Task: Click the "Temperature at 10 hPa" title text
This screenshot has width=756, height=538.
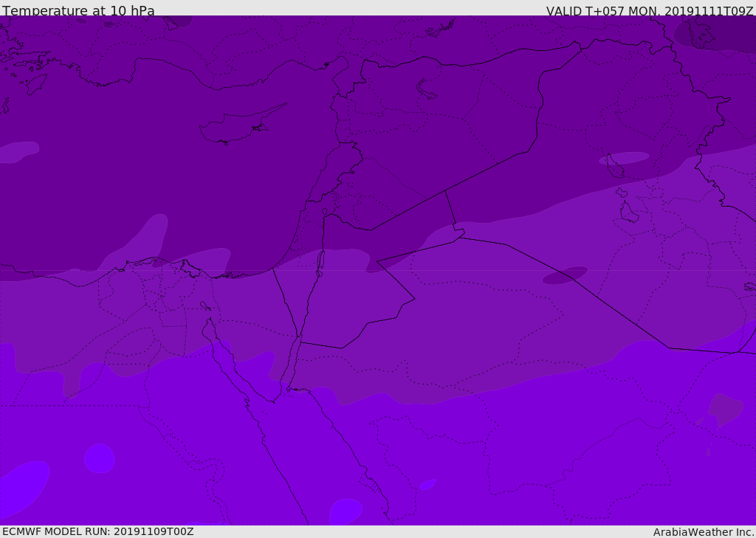Action: (x=78, y=10)
